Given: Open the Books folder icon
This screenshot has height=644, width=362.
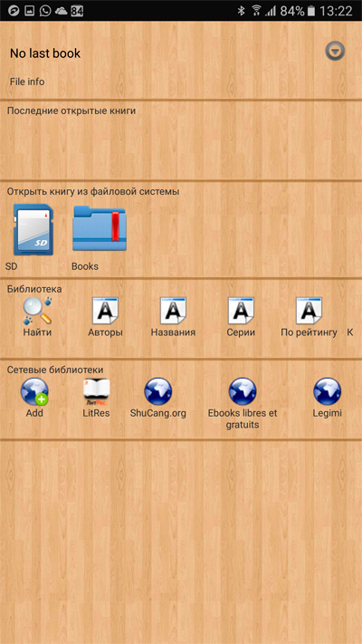Looking at the screenshot, I should pos(99,228).
